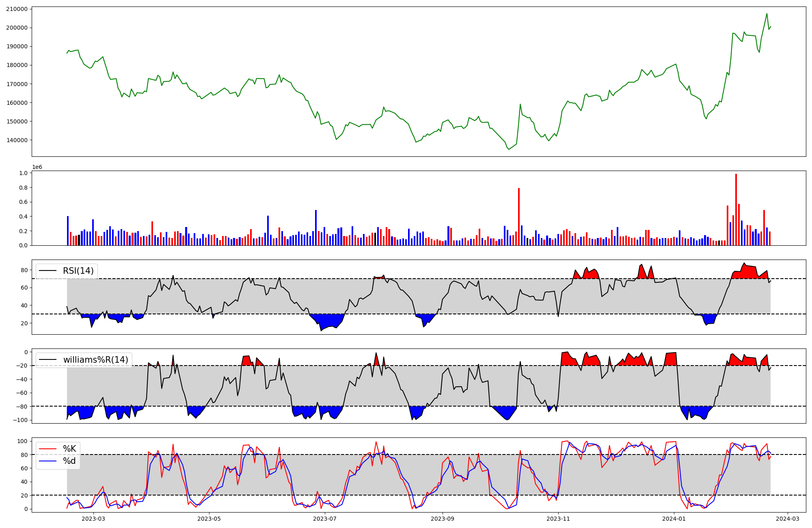Click the 1e6 volume scale label

37,167
